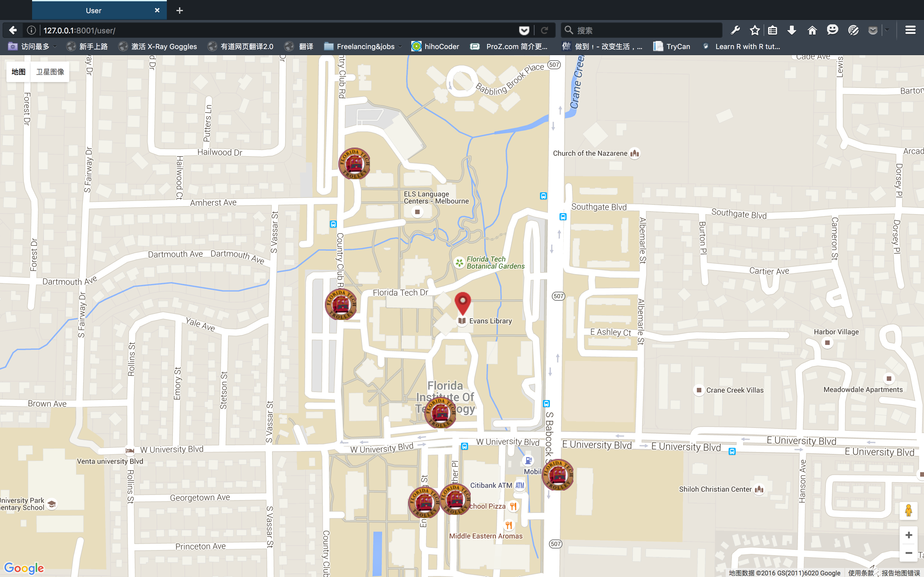Open toolbar overflow dropdown arrow next to Pocket
The width and height of the screenshot is (924, 577).
point(887,30)
